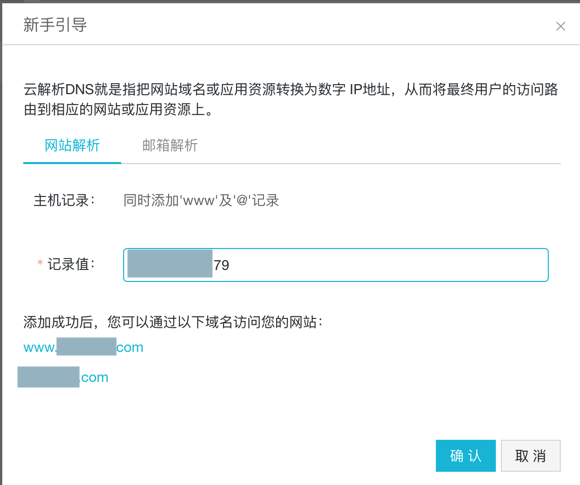Viewport: 580px width, 485px height.
Task: Click the digits 79 in record value
Action: pos(221,265)
